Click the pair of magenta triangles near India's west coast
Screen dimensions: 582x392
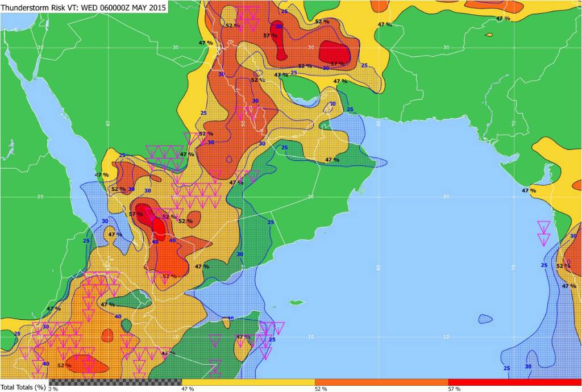pyautogui.click(x=544, y=232)
